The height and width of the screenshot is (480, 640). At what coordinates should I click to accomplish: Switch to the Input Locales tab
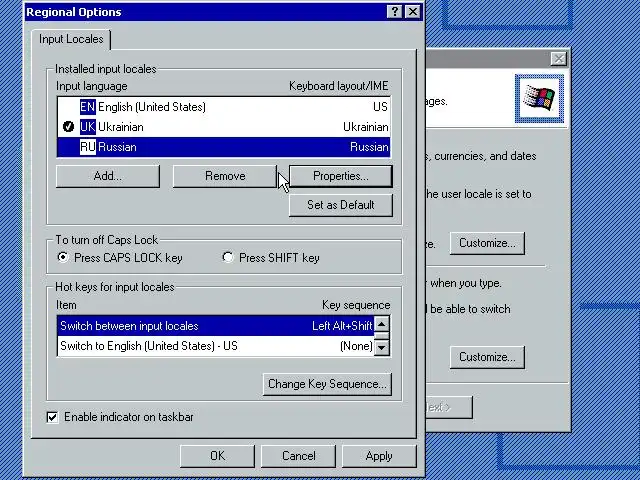(71, 39)
